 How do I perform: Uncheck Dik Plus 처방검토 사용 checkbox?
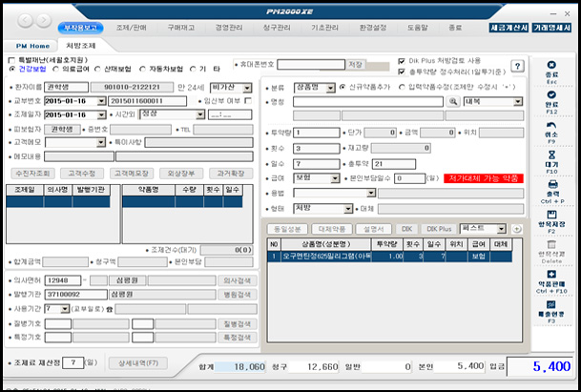402,61
